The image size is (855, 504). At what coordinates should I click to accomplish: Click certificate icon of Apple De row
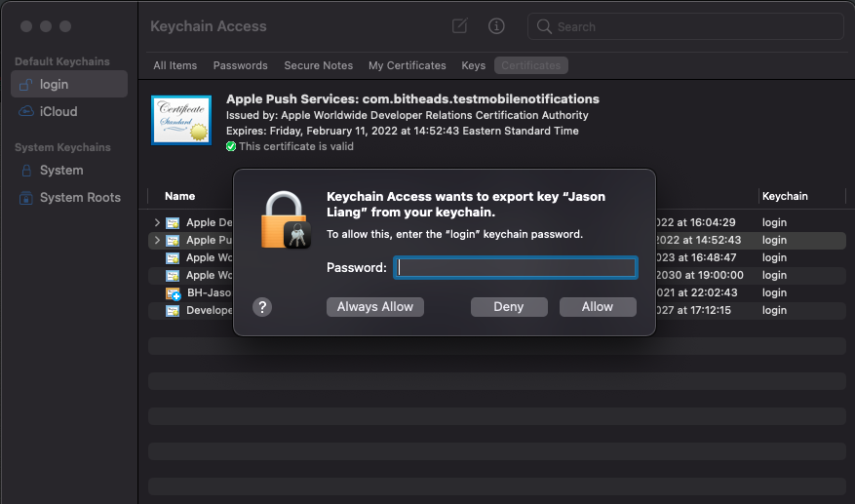pos(173,222)
